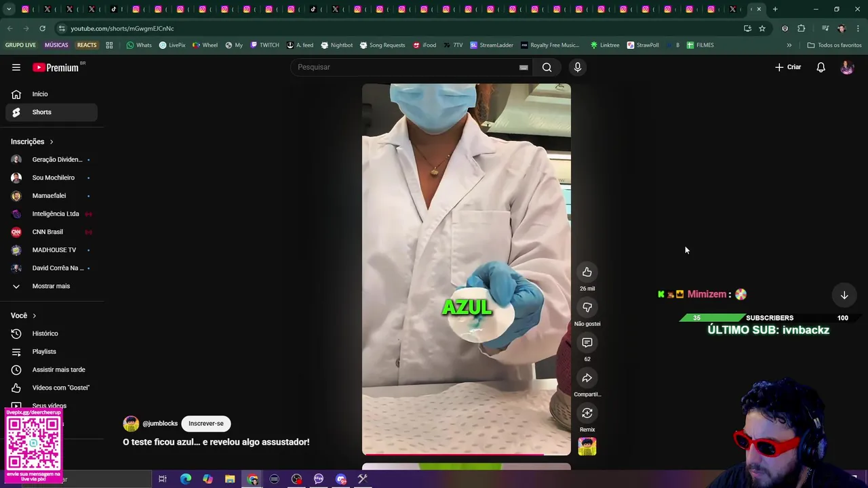This screenshot has width=868, height=488.
Task: Open Discord icon on taskbar
Action: click(x=341, y=479)
